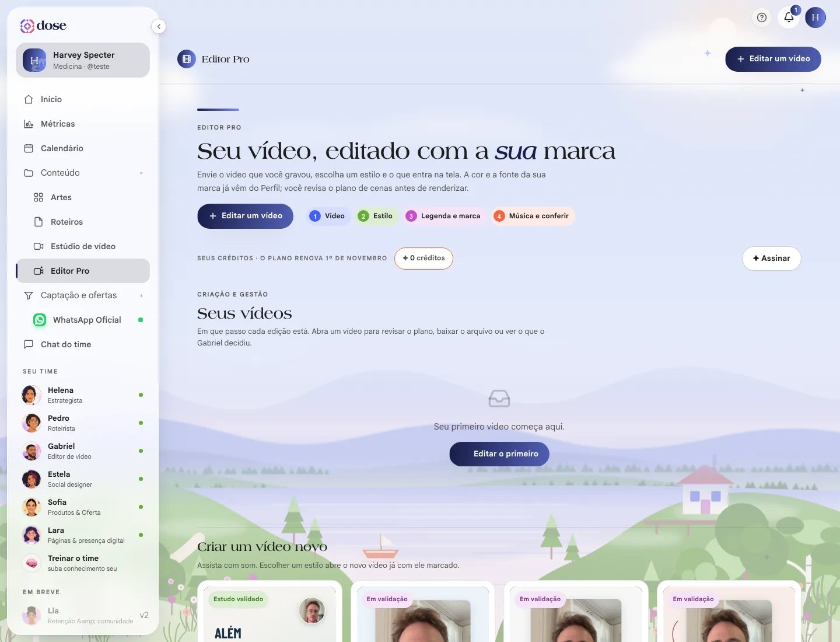Viewport: 840px width, 642px height.
Task: Open Pedro Roteirista avatar
Action: click(x=32, y=423)
